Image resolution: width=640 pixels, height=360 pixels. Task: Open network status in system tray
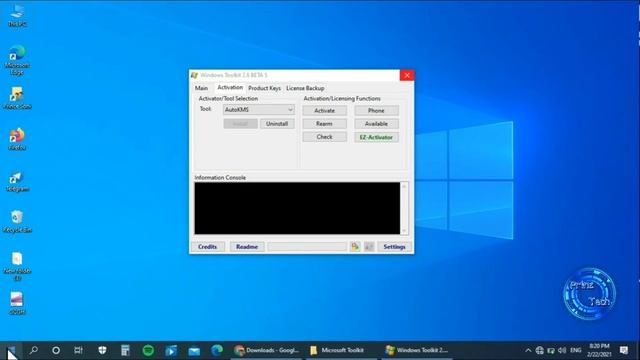click(x=540, y=350)
